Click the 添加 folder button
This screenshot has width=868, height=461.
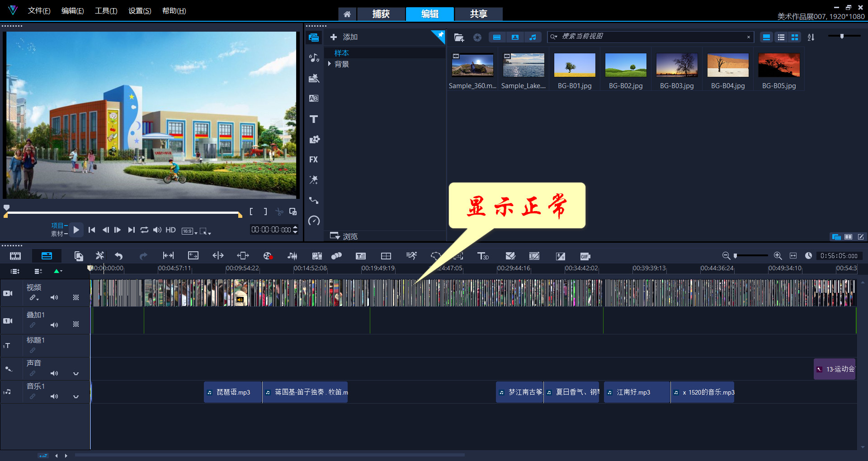344,37
